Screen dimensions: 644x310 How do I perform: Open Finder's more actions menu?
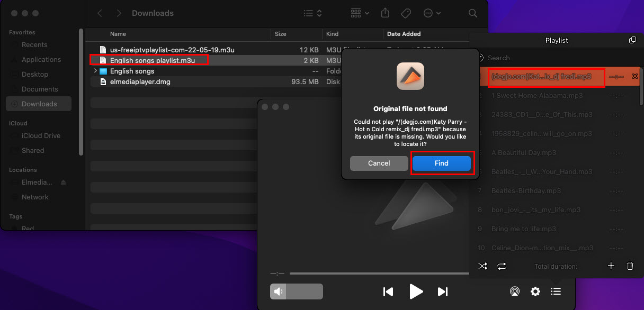tap(432, 13)
